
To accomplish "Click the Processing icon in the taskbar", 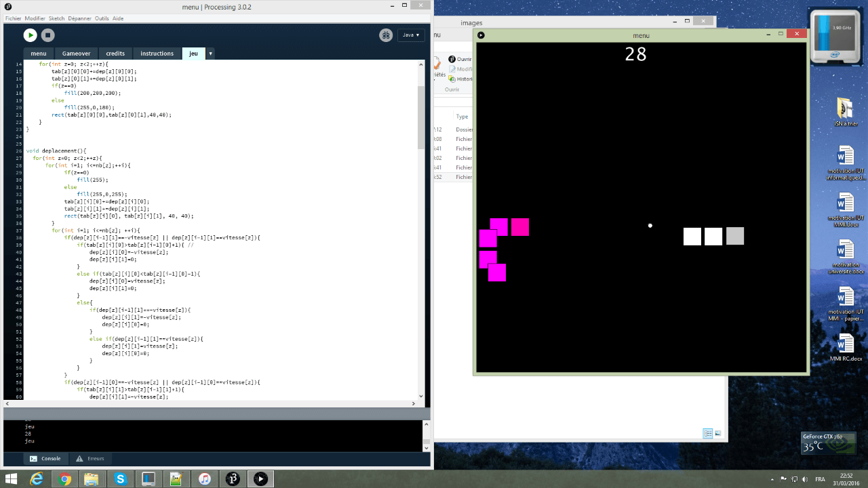I will click(x=232, y=479).
